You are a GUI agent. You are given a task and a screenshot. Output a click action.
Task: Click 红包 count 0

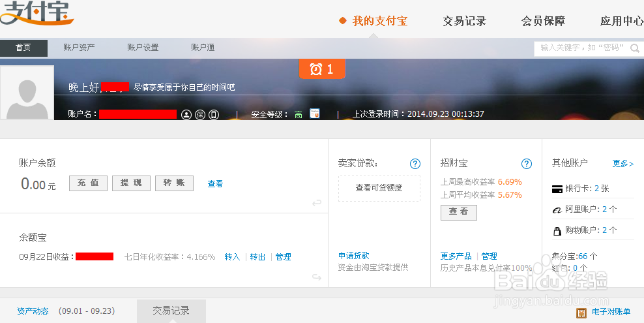point(575,268)
